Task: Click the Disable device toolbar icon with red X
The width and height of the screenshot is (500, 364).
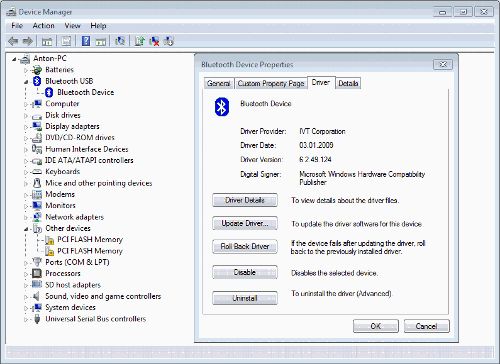Action: point(154,41)
